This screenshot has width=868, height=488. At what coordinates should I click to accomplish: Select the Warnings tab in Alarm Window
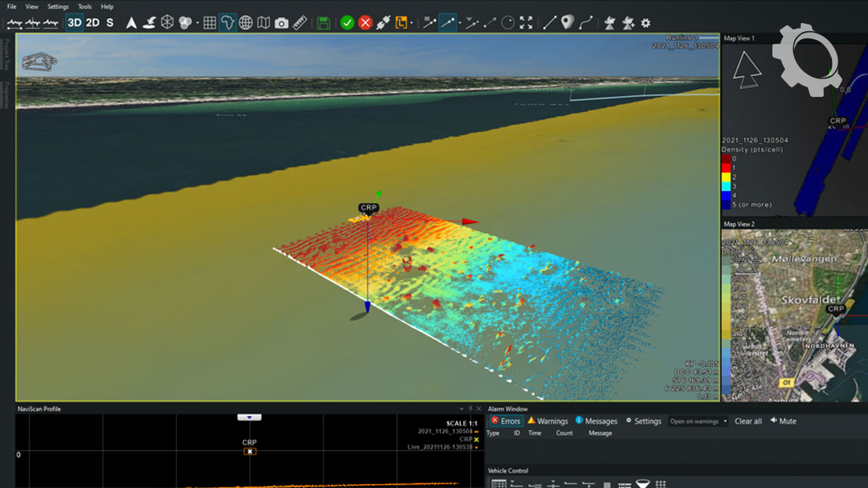(x=547, y=421)
